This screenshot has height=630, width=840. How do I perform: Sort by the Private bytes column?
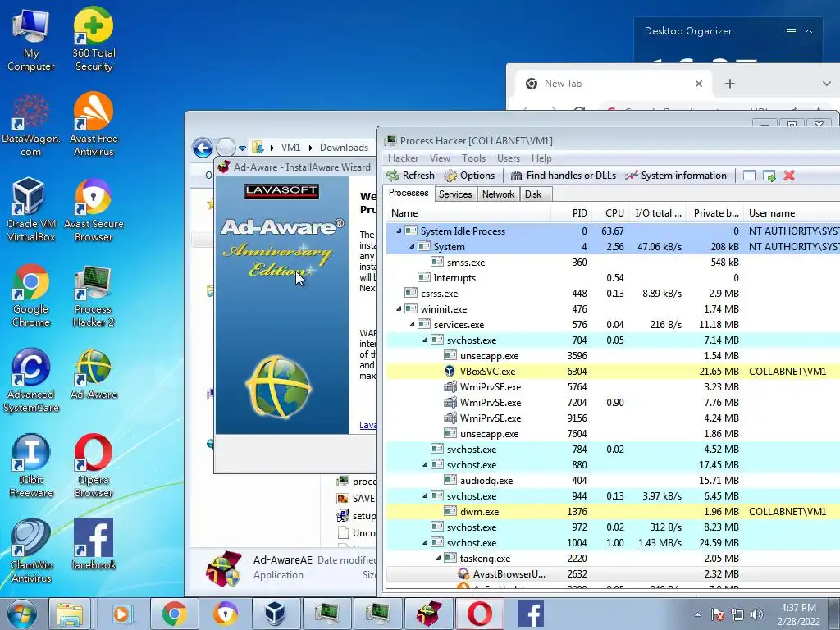pyautogui.click(x=713, y=212)
